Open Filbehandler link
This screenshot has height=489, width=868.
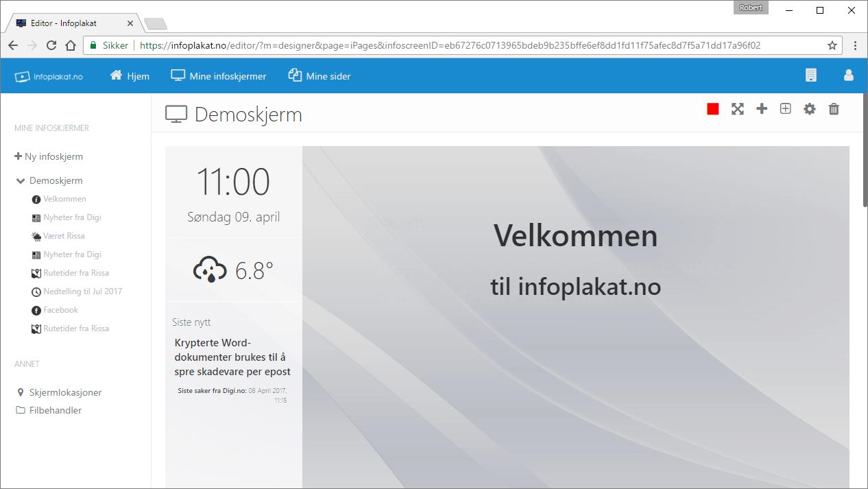pyautogui.click(x=56, y=410)
